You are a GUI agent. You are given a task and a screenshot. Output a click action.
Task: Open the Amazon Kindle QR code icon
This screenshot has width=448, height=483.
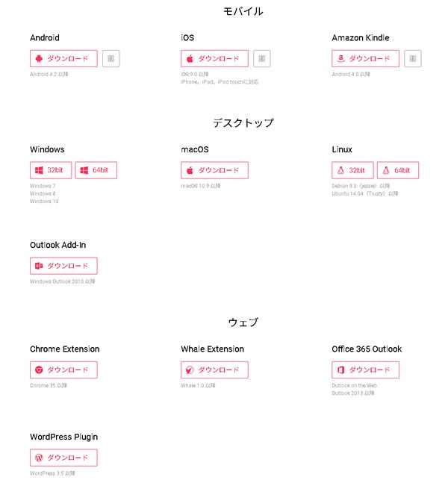tap(413, 58)
